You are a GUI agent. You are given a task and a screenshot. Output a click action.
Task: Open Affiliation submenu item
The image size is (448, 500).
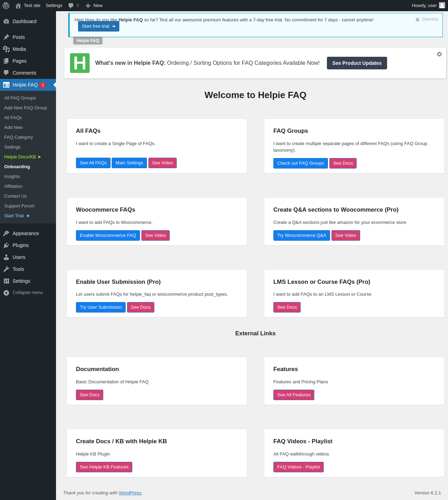[13, 186]
